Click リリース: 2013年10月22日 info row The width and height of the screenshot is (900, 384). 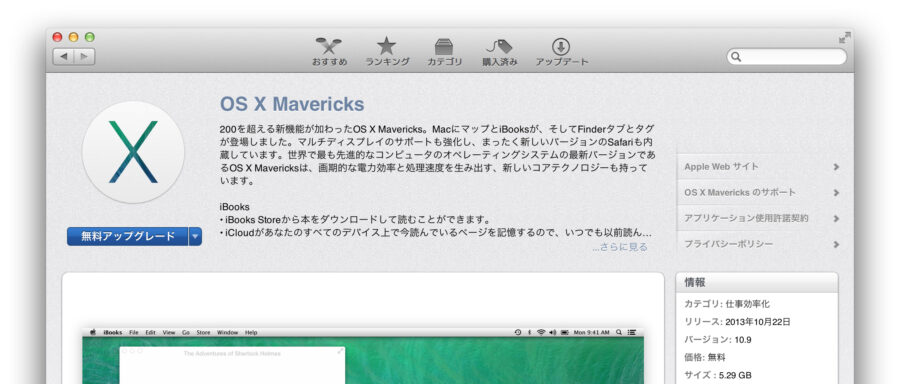pyautogui.click(x=738, y=322)
